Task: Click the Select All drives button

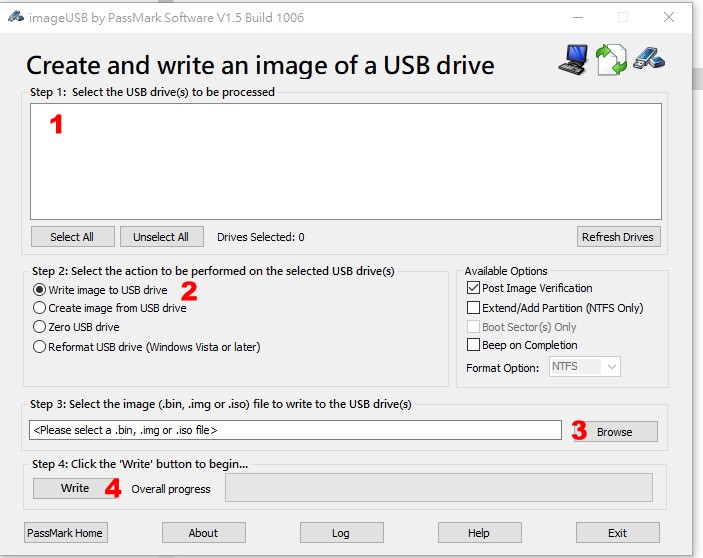Action: pos(72,237)
